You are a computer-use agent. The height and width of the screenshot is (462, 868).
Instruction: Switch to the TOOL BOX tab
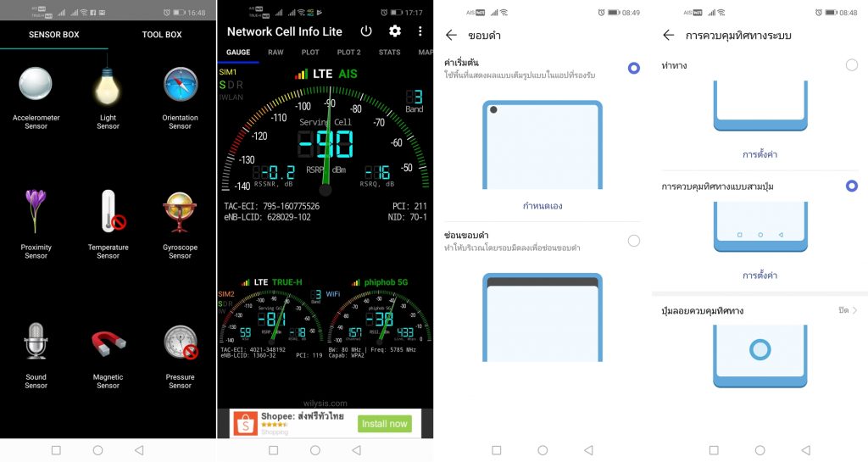162,35
